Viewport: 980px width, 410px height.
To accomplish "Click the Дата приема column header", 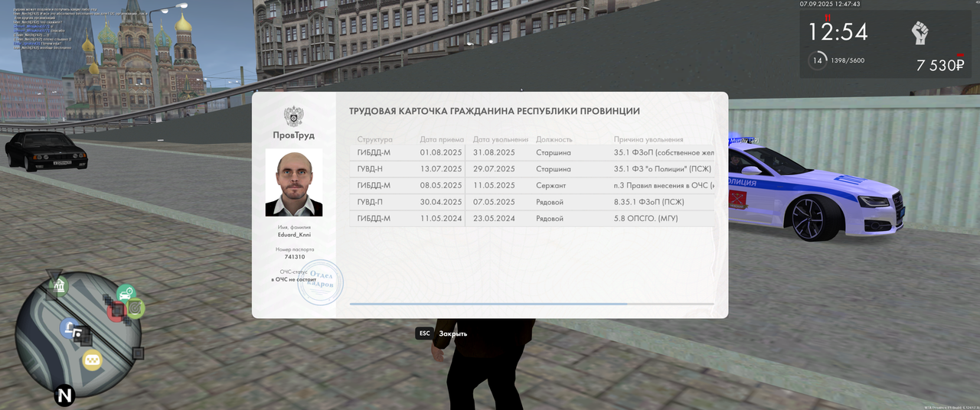I will pos(442,139).
